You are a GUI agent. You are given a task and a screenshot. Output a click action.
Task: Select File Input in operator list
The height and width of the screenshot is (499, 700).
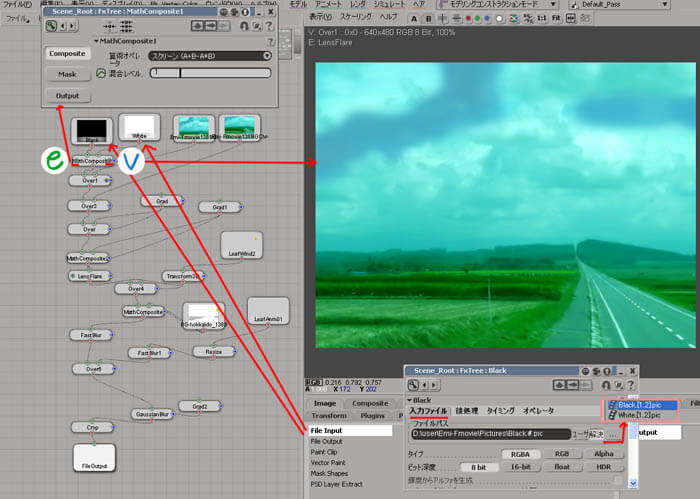tap(350, 431)
